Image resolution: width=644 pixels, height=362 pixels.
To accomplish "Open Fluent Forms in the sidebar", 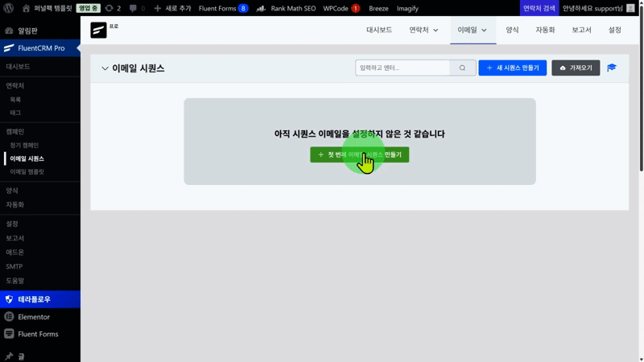I will (x=38, y=334).
